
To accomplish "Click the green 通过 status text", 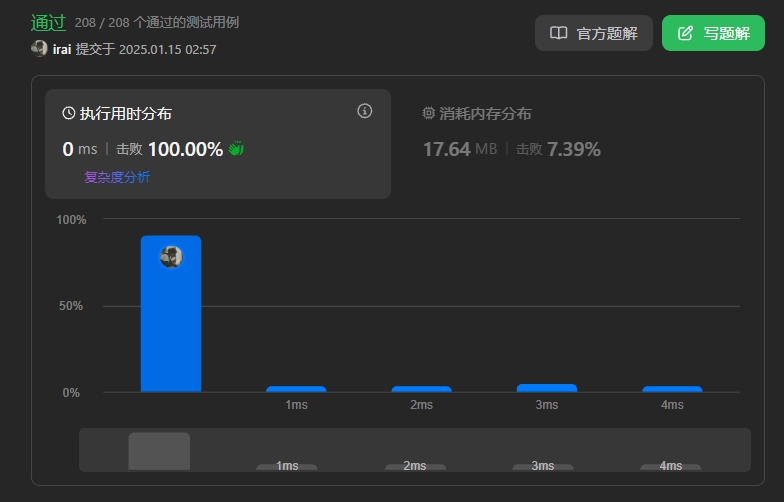I will click(x=48, y=22).
